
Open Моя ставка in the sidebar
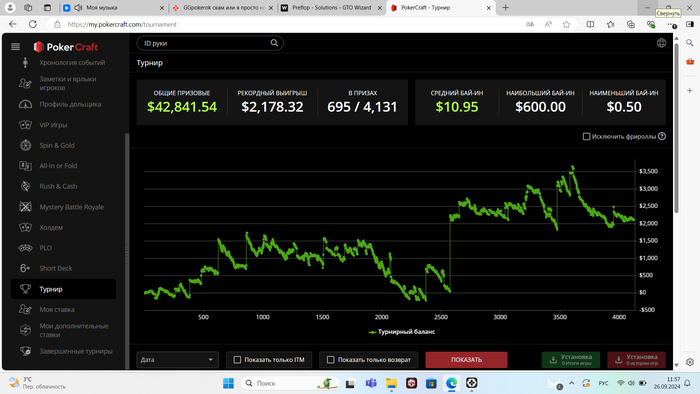[x=57, y=310]
